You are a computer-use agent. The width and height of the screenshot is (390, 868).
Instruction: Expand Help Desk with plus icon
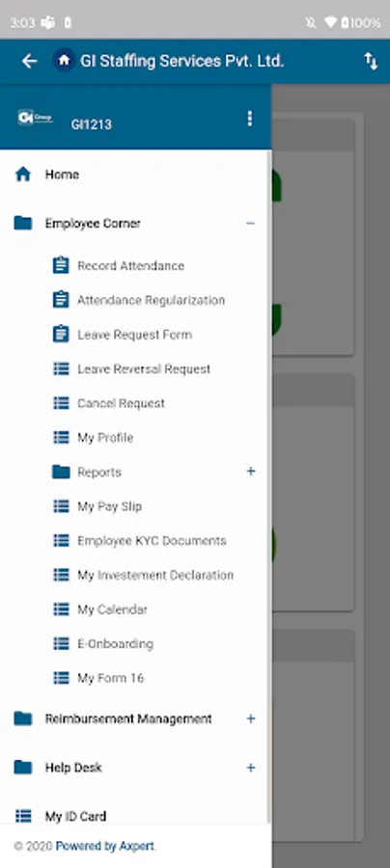[x=250, y=768]
